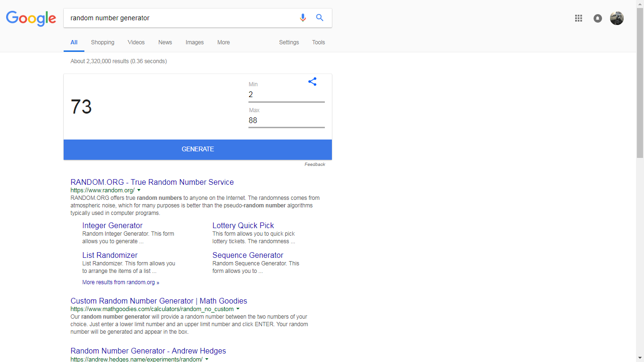
Task: Expand random.org URL dropdown arrow
Action: click(x=139, y=190)
